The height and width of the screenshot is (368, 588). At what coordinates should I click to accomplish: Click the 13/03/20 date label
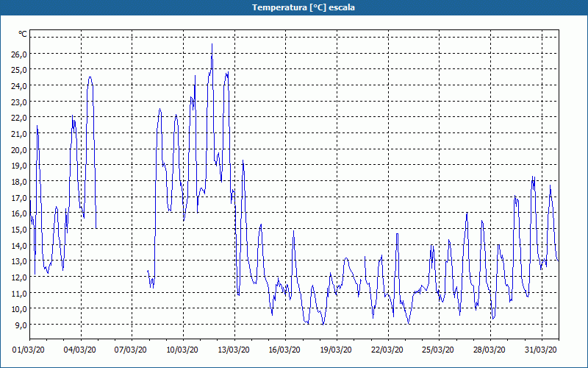234,350
